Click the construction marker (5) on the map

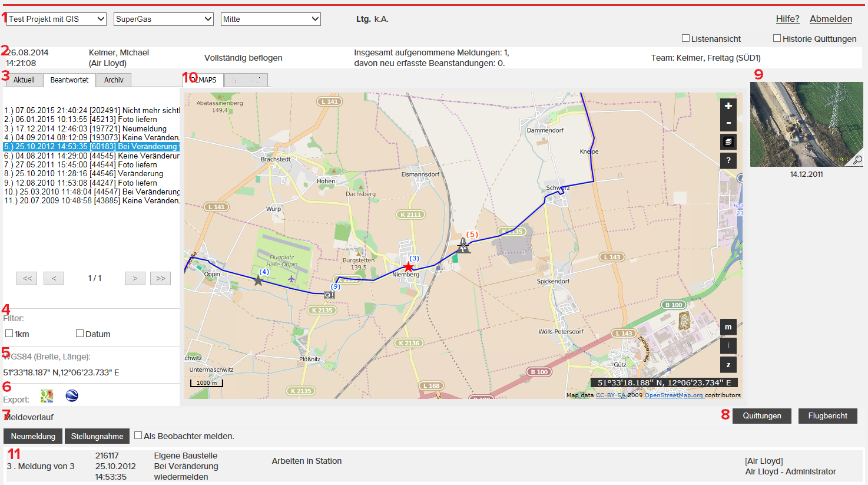point(464,246)
